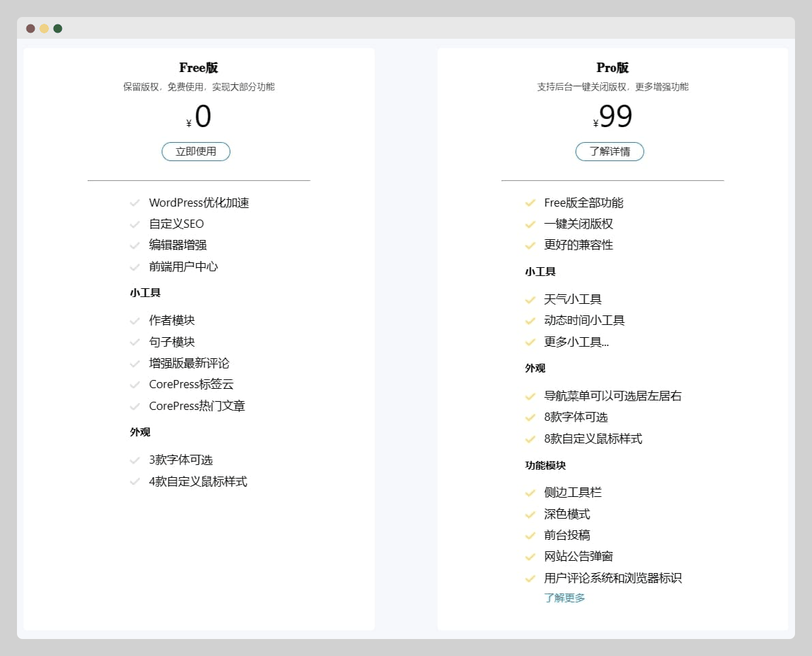Screen dimensions: 812x656
Task: Open the 了解更多 link
Action: pos(564,598)
